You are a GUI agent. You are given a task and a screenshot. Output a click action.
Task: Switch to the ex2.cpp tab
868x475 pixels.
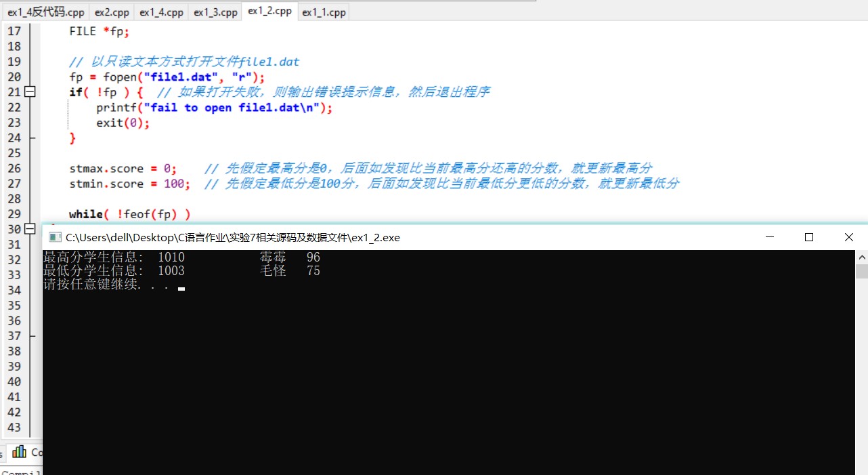tap(112, 12)
